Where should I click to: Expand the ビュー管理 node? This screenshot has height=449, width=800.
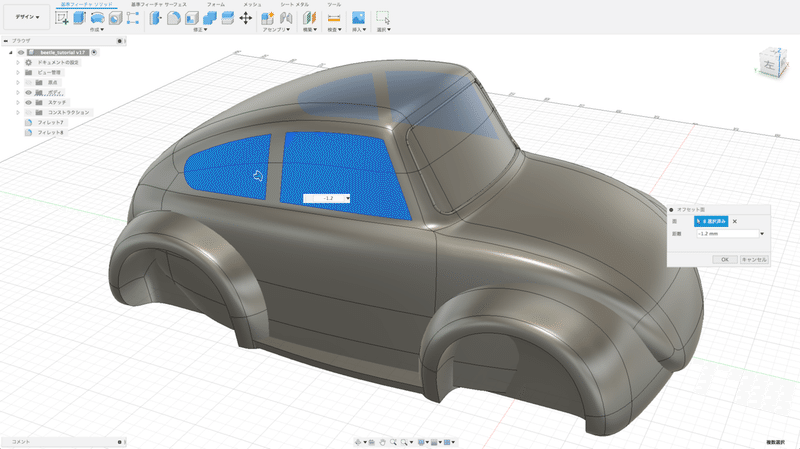click(x=18, y=72)
